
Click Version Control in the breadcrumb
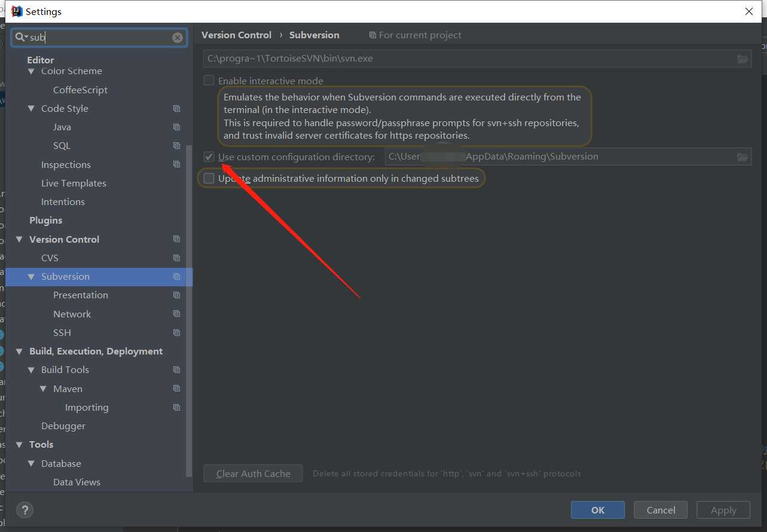coord(236,35)
